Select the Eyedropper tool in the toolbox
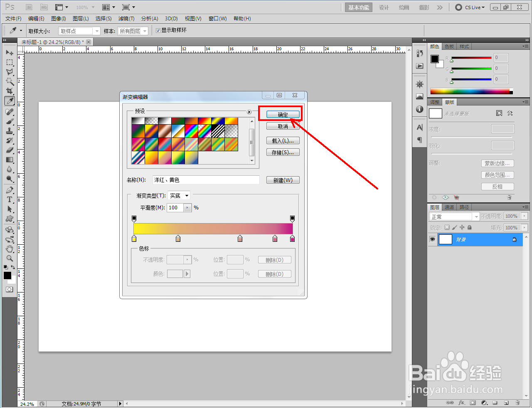The width and height of the screenshot is (532, 408). pos(10,101)
